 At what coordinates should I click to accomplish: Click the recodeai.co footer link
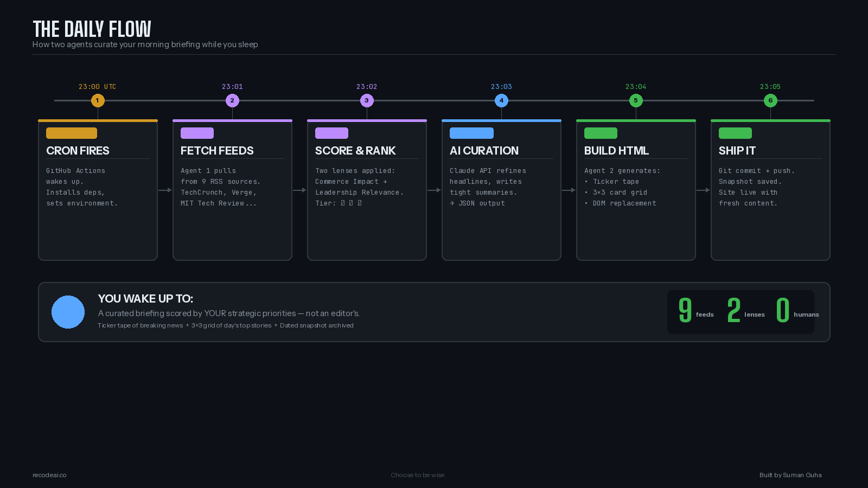pyautogui.click(x=49, y=475)
